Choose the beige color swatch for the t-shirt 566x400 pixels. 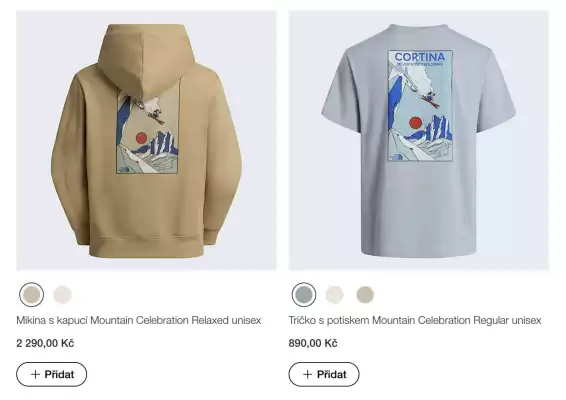pos(365,295)
